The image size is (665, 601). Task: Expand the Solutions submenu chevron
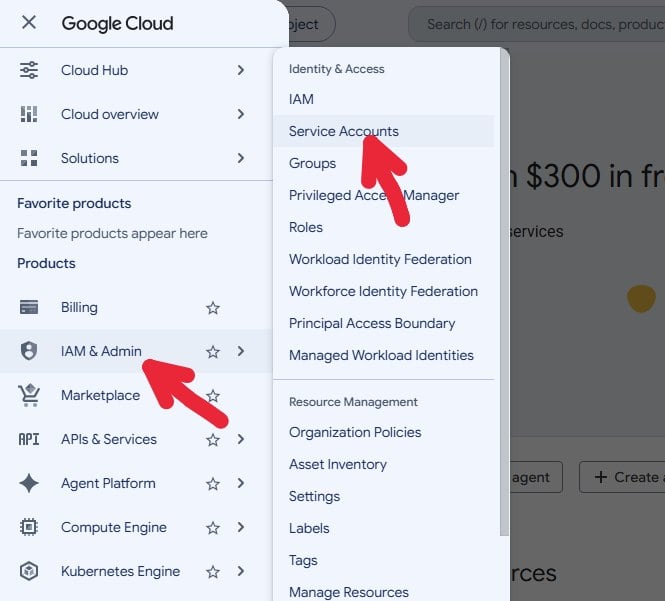(241, 158)
